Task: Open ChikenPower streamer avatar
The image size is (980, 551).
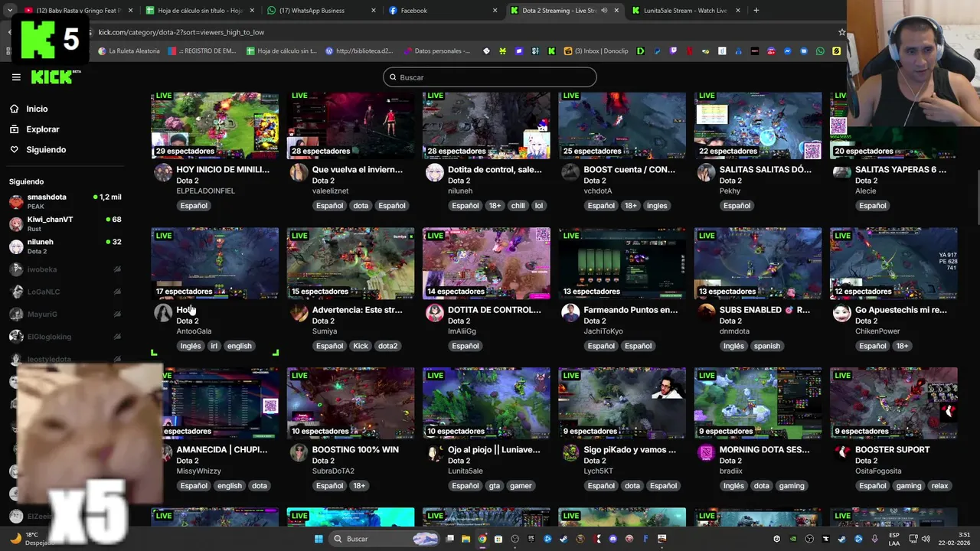Action: click(841, 312)
